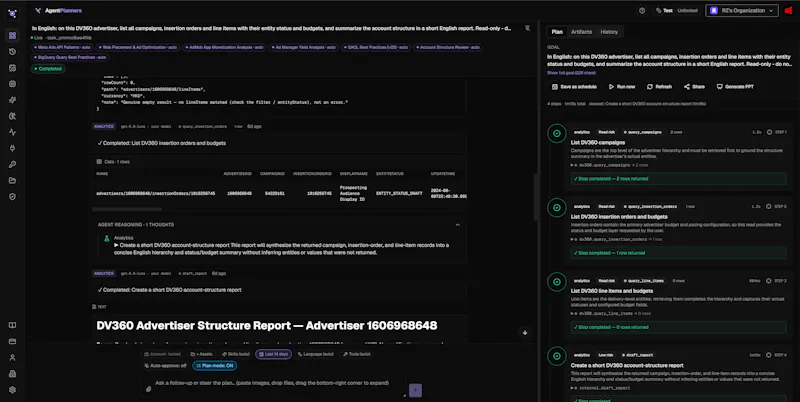Open the key credentials icon in sidebar

[x=12, y=164]
